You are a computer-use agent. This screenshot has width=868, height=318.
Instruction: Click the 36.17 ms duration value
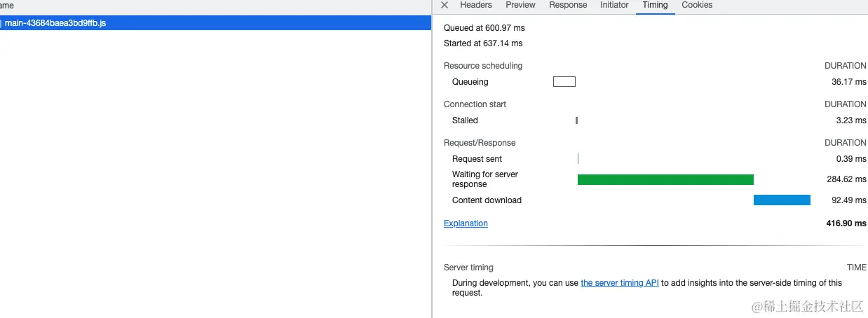[849, 82]
